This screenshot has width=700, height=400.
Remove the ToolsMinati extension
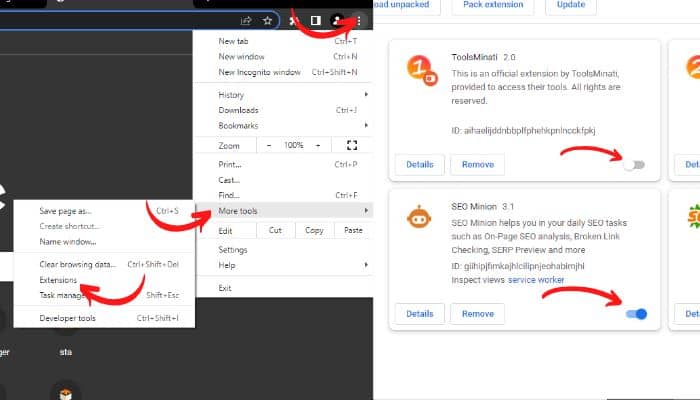coord(478,165)
